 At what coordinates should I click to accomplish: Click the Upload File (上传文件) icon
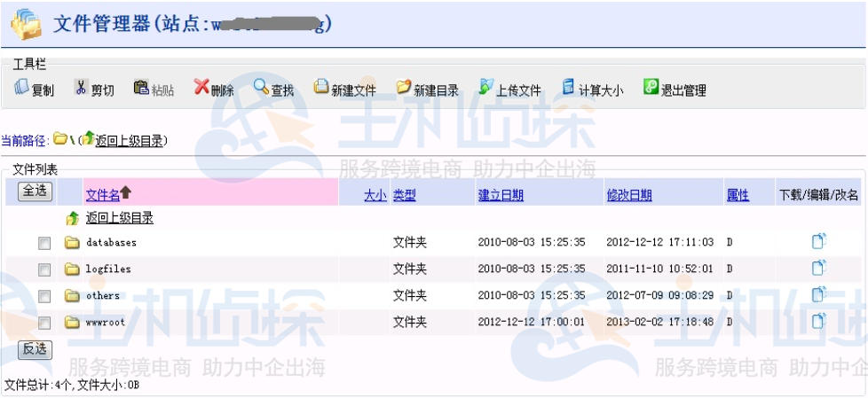coord(486,87)
